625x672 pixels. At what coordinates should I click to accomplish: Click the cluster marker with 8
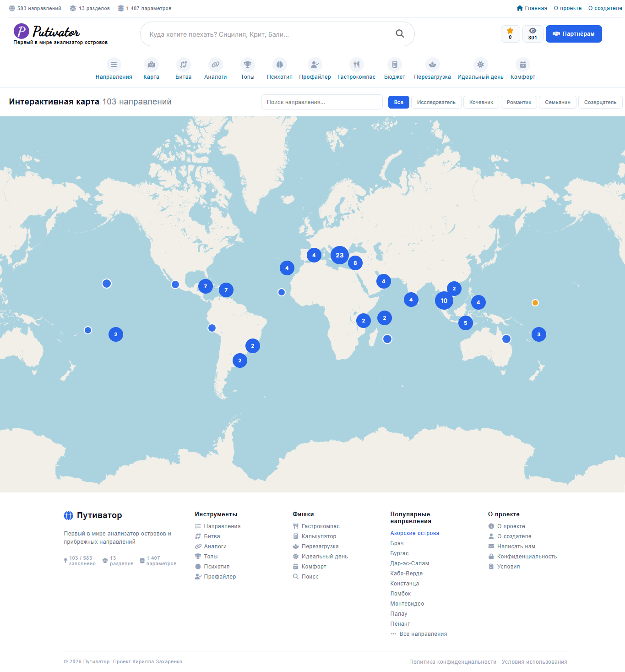pos(355,263)
